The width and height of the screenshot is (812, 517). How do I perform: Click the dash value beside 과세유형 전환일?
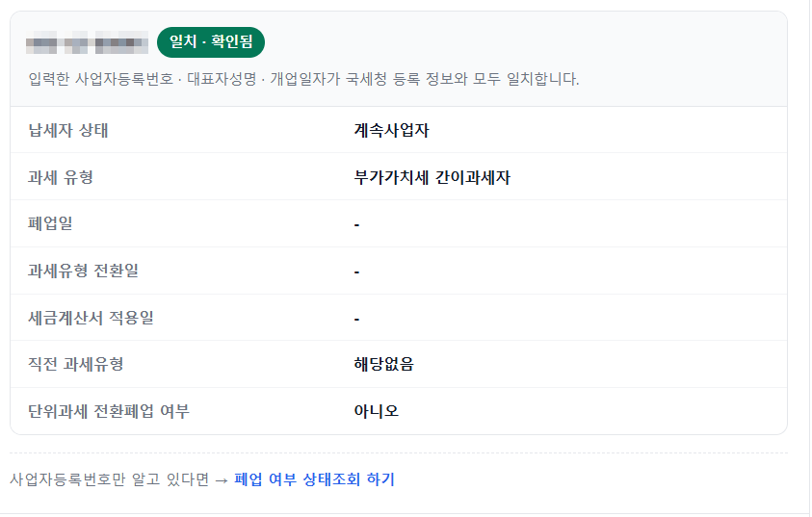pos(356,272)
